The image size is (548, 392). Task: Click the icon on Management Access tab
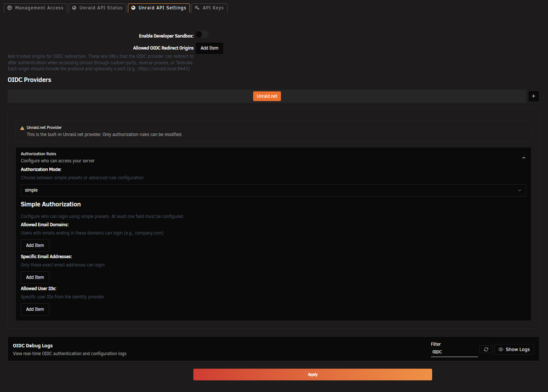click(9, 8)
